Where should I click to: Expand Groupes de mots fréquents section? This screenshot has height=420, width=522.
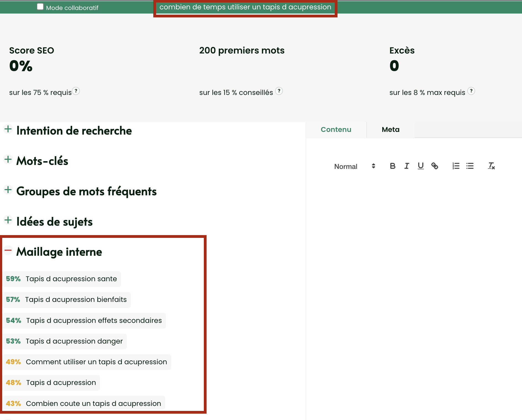point(8,190)
